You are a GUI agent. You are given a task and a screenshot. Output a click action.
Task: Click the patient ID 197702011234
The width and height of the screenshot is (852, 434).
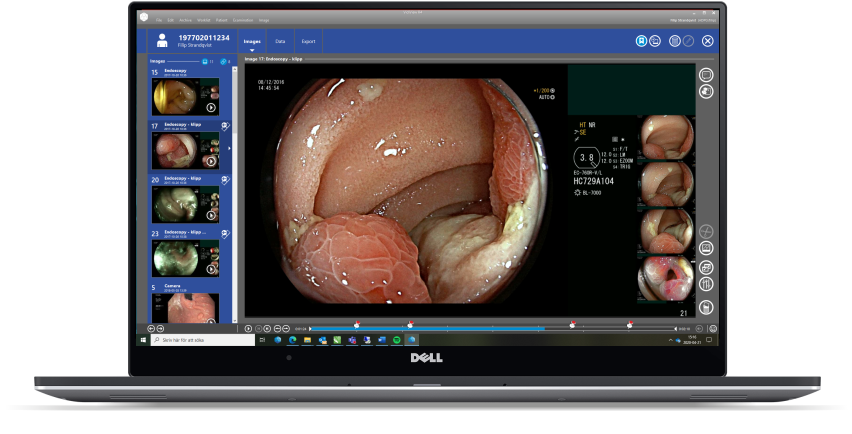coord(203,37)
